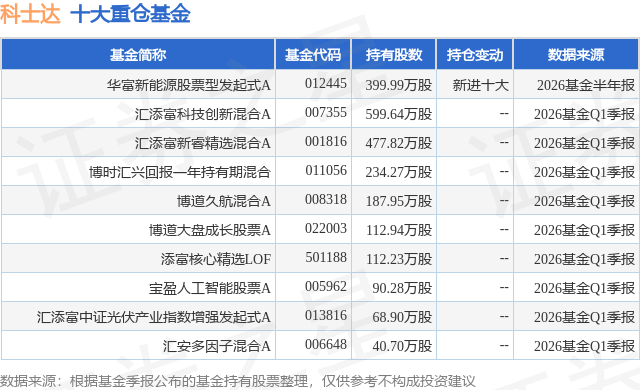Click the 数据来源 column header

point(576,55)
